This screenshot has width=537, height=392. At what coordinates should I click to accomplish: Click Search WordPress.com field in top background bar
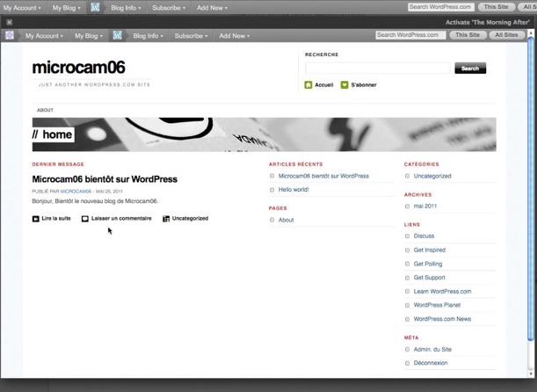441,7
